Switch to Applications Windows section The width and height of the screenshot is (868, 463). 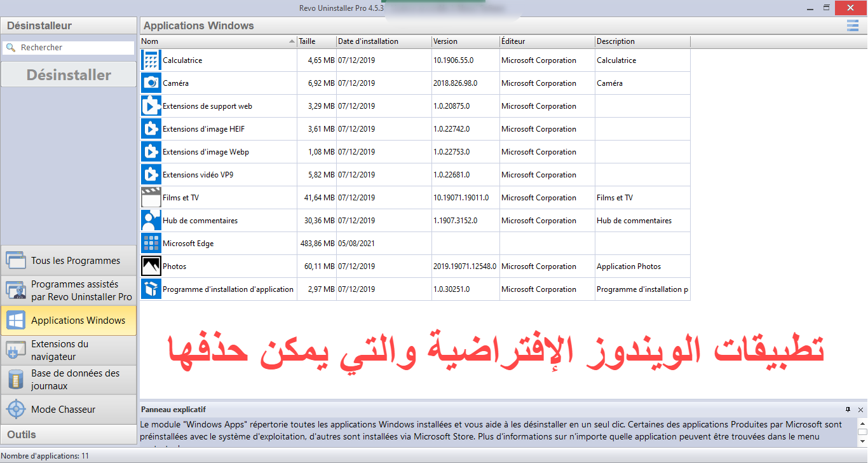pos(69,321)
